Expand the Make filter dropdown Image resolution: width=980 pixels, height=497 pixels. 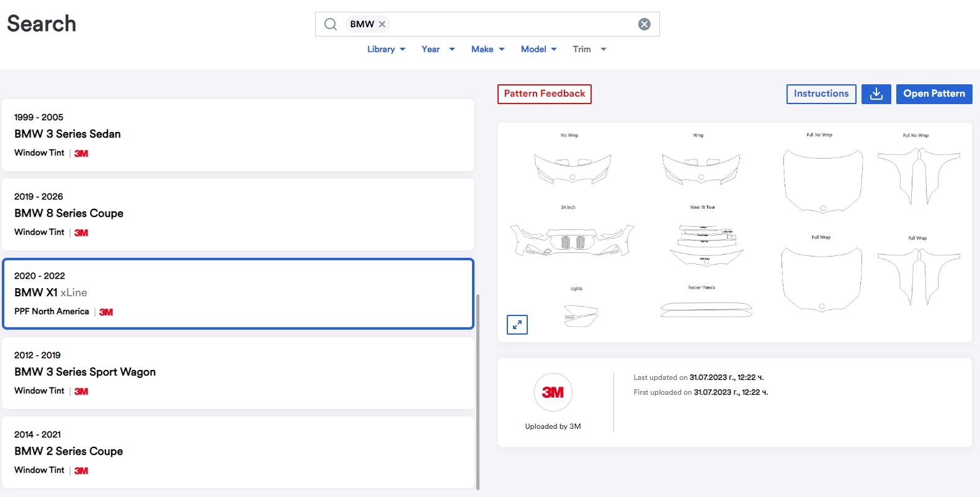click(488, 50)
